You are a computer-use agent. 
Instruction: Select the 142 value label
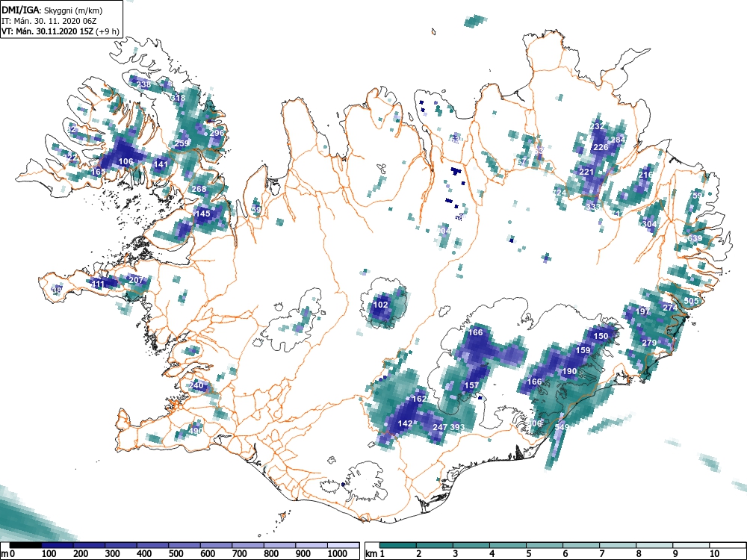pos(405,423)
